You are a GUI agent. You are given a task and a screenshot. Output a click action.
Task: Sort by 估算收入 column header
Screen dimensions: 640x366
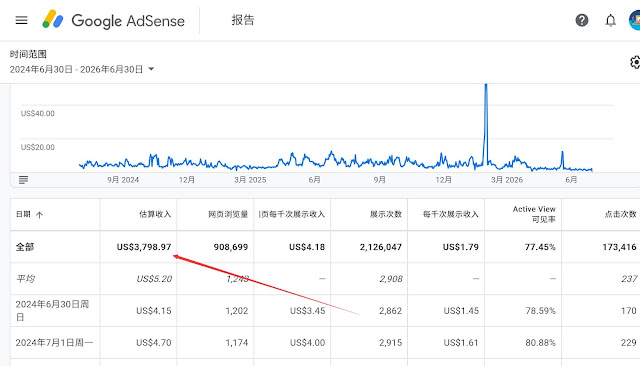(x=155, y=214)
